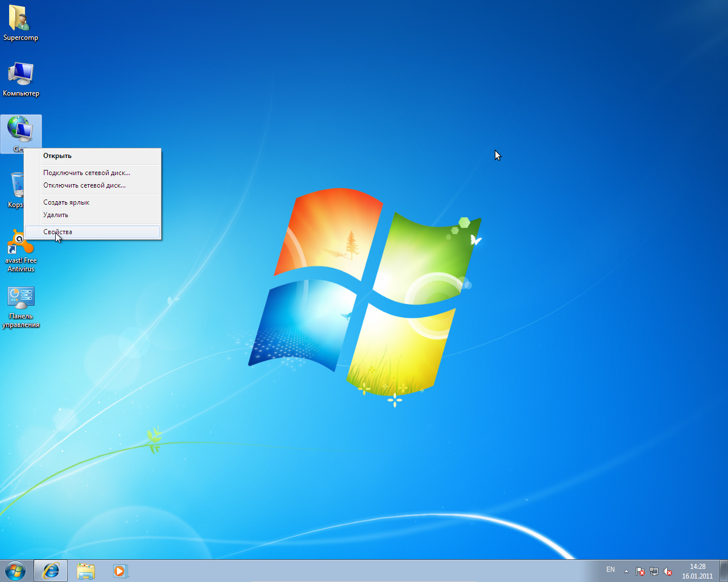Viewport: 728px width, 582px height.
Task: Launch Windows Media Player from taskbar
Action: pyautogui.click(x=120, y=571)
